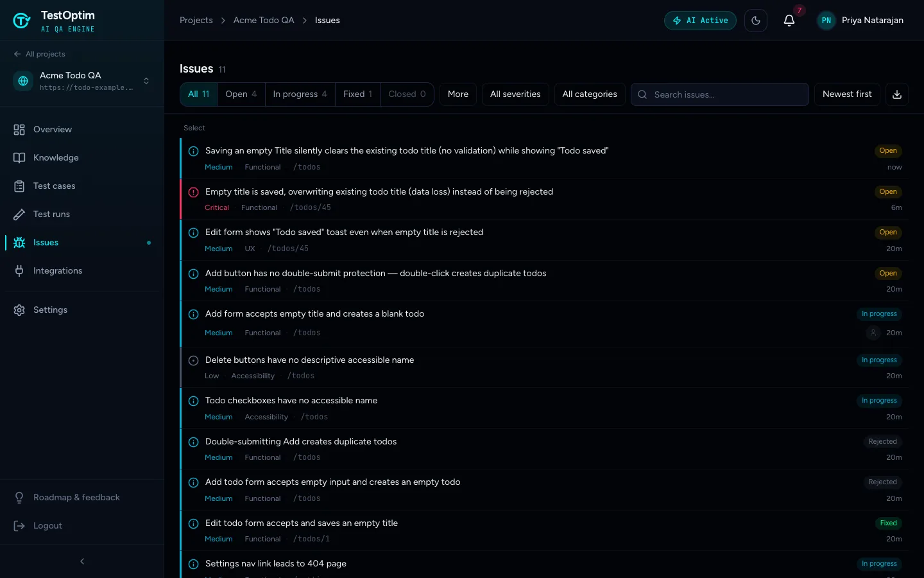Click the Roadmap lightbulb icon
This screenshot has height=578, width=924.
click(19, 498)
